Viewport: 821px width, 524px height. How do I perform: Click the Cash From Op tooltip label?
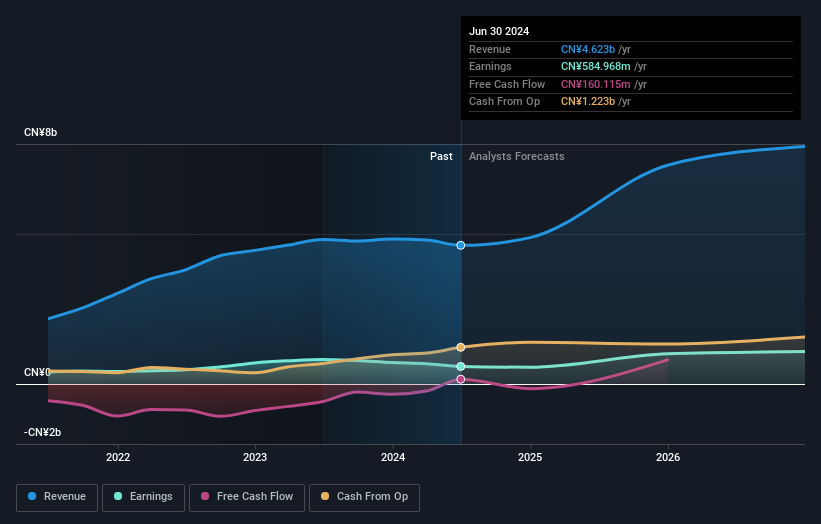click(x=504, y=102)
